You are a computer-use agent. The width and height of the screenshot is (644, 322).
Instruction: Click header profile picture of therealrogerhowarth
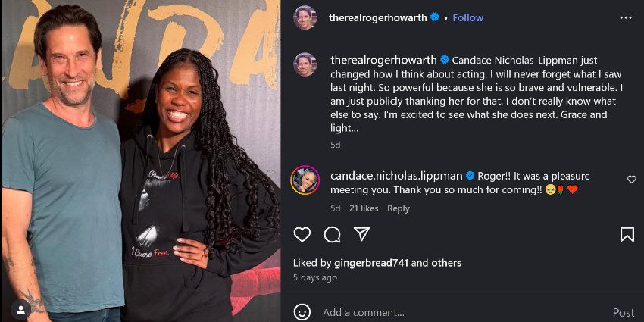tap(305, 17)
